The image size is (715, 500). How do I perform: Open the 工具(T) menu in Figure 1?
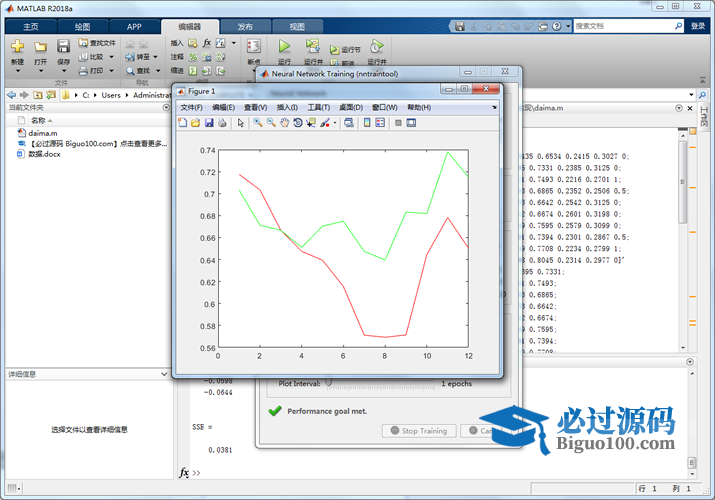coord(318,107)
